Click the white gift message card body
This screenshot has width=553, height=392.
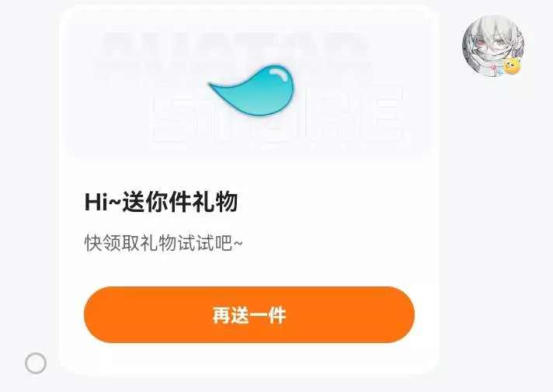click(x=249, y=189)
